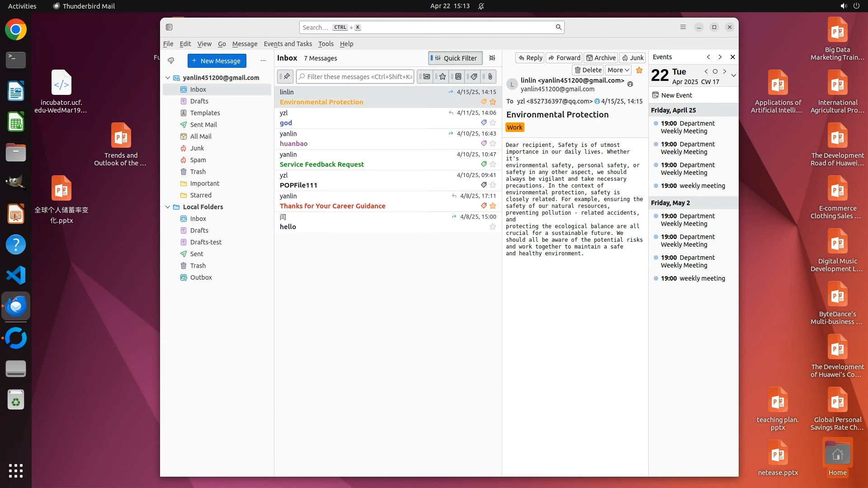This screenshot has height=488, width=868.
Task: Click the tag icon on 'god' message
Action: pyautogui.click(x=484, y=123)
